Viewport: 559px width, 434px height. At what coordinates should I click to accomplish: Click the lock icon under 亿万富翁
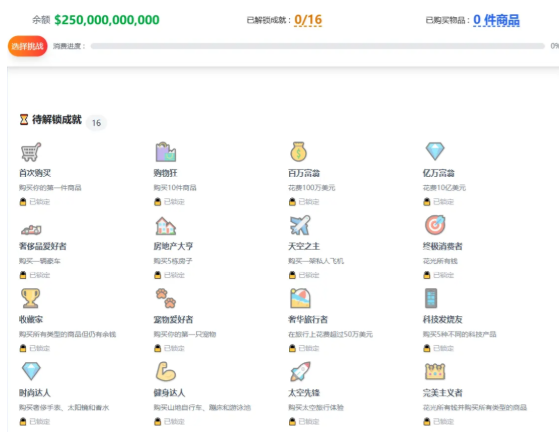[x=427, y=202]
